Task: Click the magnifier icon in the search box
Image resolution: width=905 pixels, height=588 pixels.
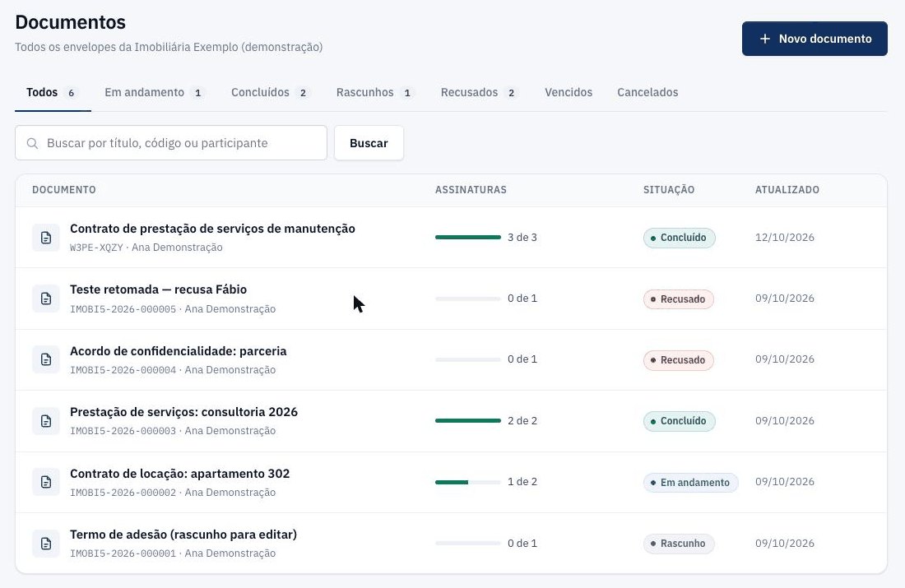Action: (x=32, y=143)
